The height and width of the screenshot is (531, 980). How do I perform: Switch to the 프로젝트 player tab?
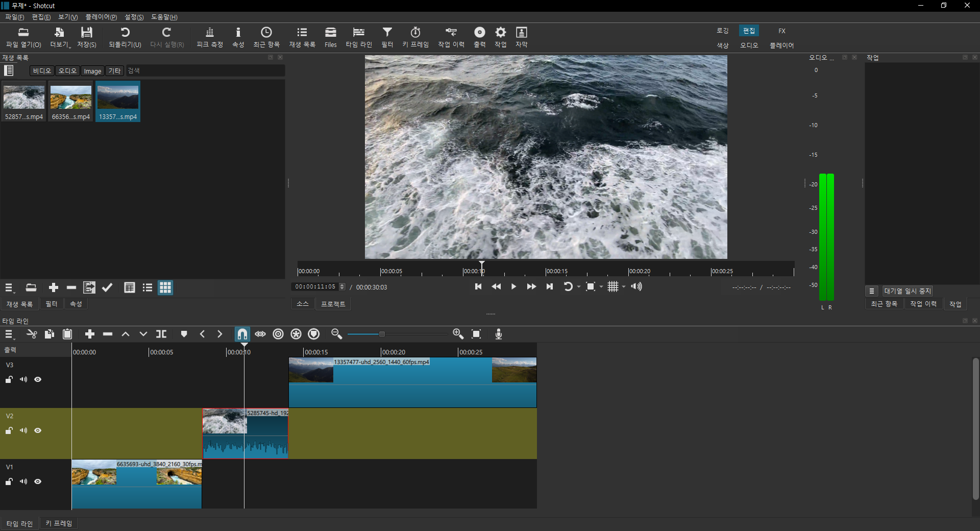point(333,304)
